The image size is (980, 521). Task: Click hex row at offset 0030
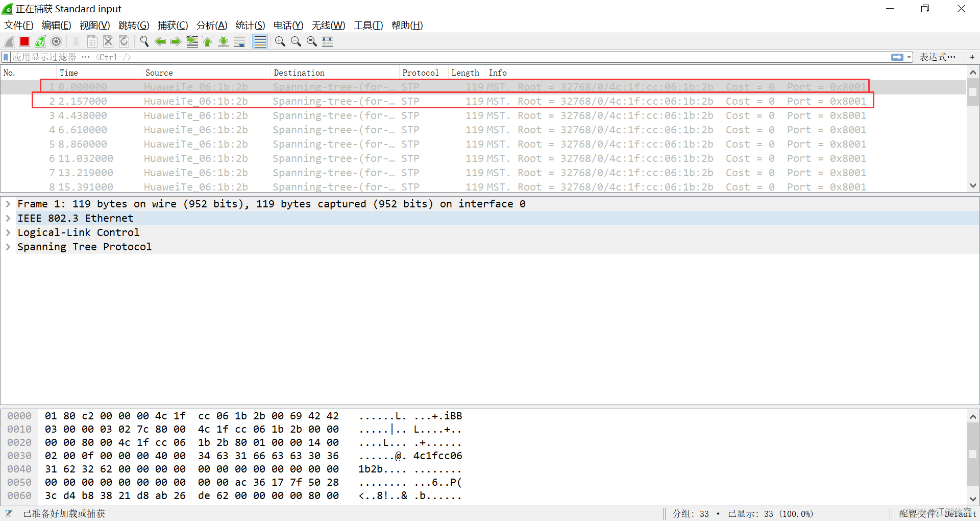(x=235, y=456)
